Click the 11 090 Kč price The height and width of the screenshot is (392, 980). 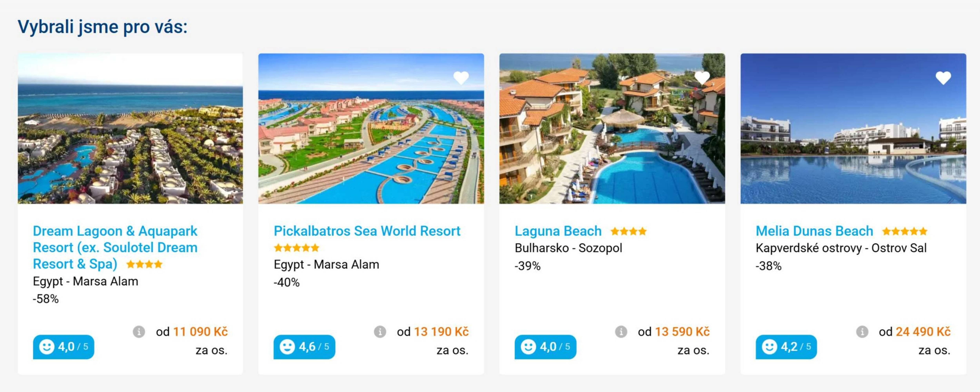coord(201,332)
